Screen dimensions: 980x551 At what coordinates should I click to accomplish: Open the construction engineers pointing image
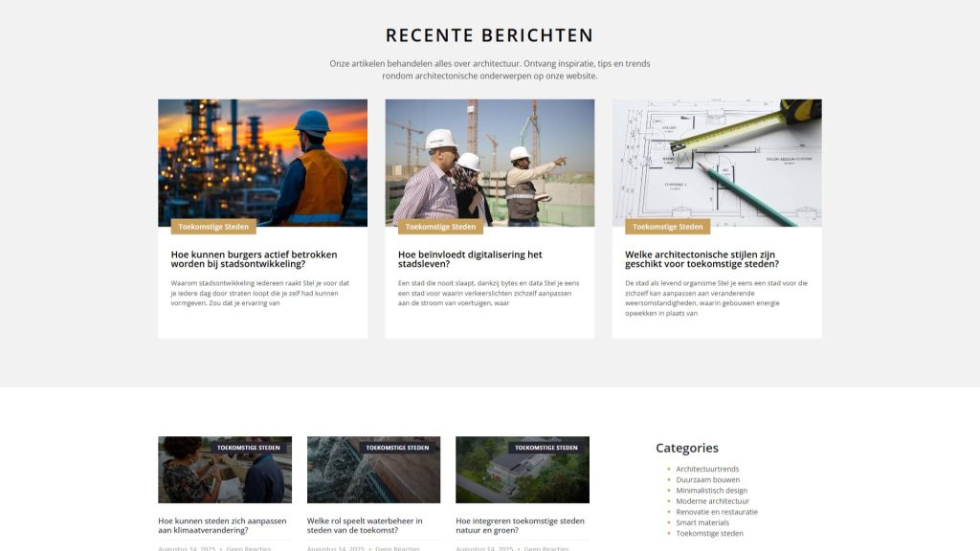(489, 161)
